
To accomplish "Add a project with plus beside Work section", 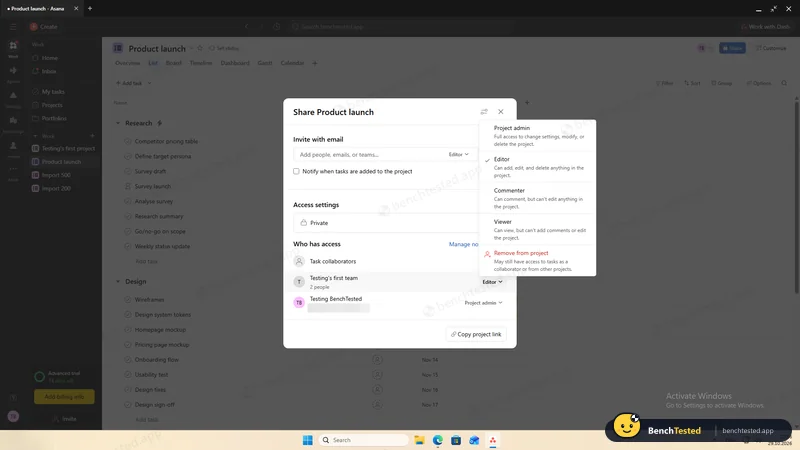I will [x=92, y=136].
